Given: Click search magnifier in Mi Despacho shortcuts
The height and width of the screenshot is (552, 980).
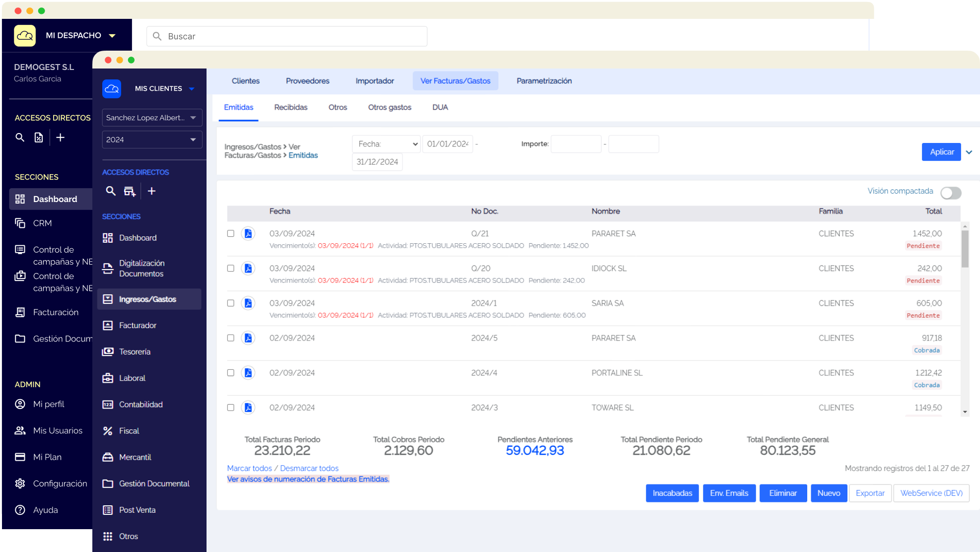Looking at the screenshot, I should pyautogui.click(x=20, y=138).
